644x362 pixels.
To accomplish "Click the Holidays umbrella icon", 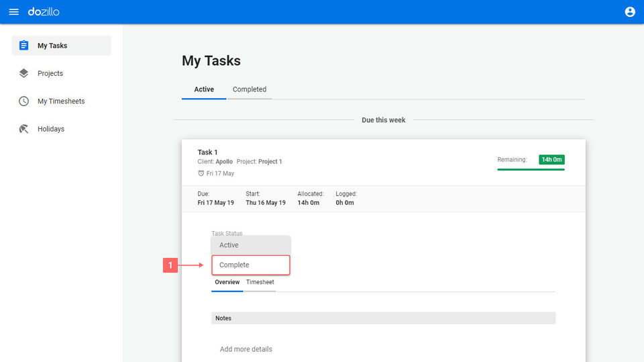I will click(x=24, y=129).
